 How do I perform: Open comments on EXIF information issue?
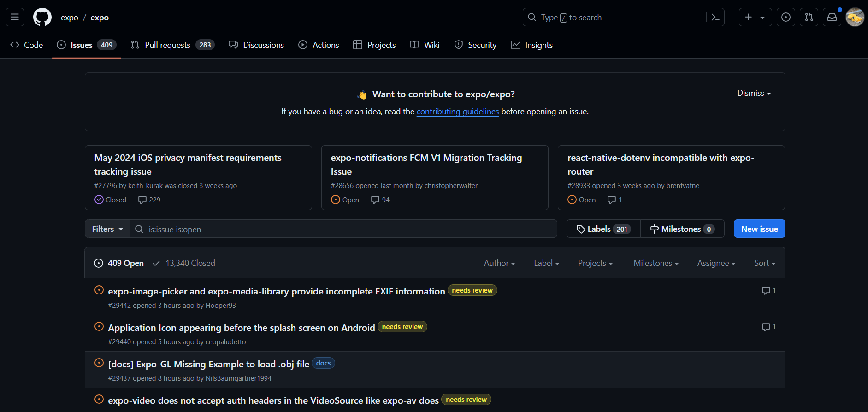[768, 290]
